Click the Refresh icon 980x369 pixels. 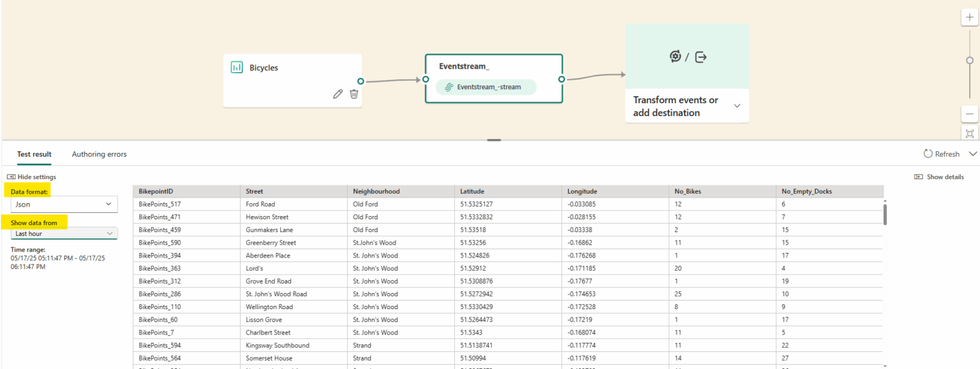tap(928, 154)
